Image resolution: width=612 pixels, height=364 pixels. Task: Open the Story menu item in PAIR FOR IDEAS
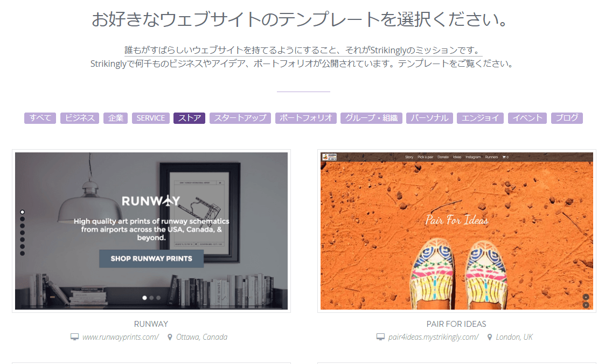point(409,156)
